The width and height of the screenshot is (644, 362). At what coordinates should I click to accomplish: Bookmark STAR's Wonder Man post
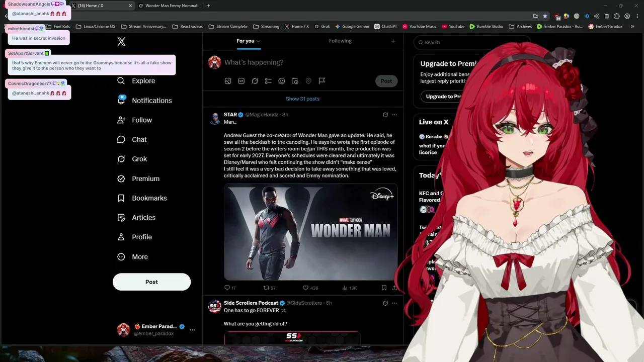coord(384,288)
